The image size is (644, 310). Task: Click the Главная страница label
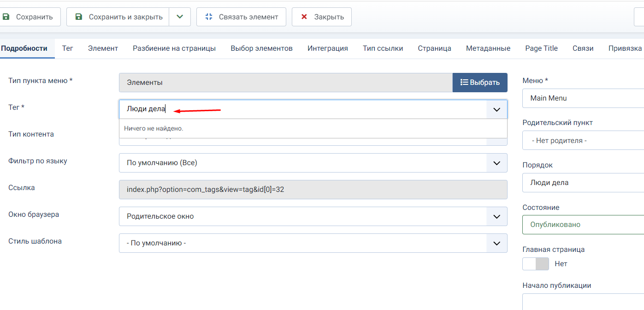(x=554, y=250)
